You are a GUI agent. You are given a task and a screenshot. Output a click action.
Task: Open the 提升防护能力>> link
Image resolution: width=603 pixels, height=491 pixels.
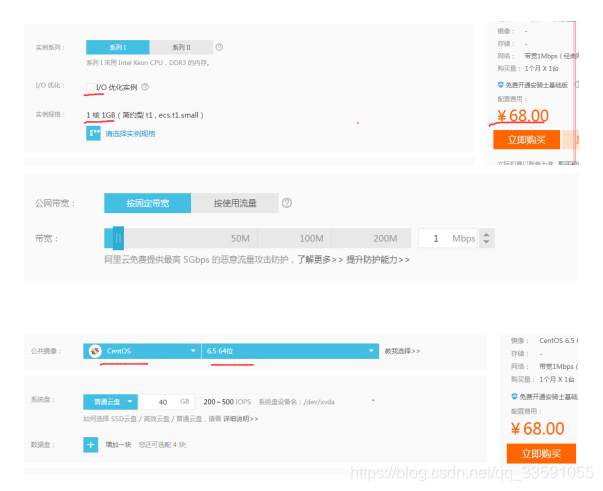[378, 260]
